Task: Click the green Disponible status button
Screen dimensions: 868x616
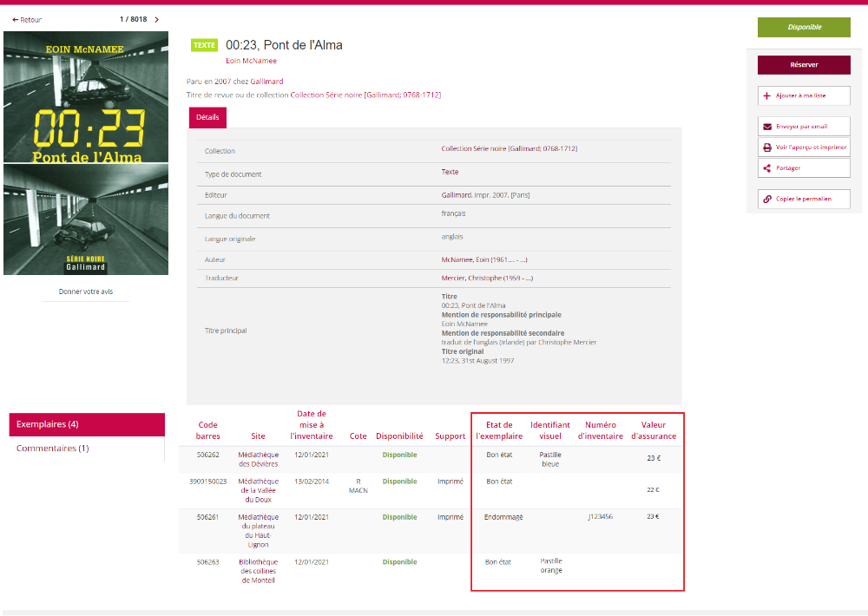Action: pyautogui.click(x=804, y=27)
